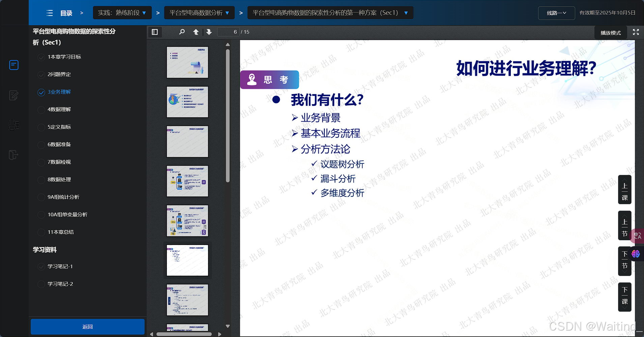Toggle completion circle for 2问题界定
644x337 pixels.
(x=41, y=75)
